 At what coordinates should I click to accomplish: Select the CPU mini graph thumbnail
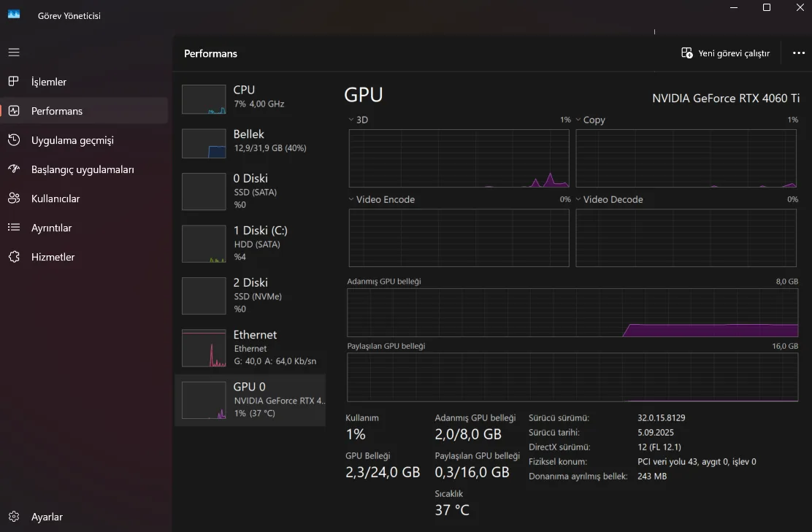point(204,99)
